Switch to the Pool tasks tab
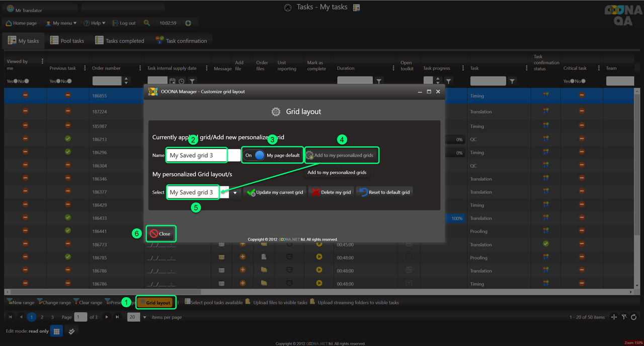This screenshot has height=346, width=644. (67, 41)
